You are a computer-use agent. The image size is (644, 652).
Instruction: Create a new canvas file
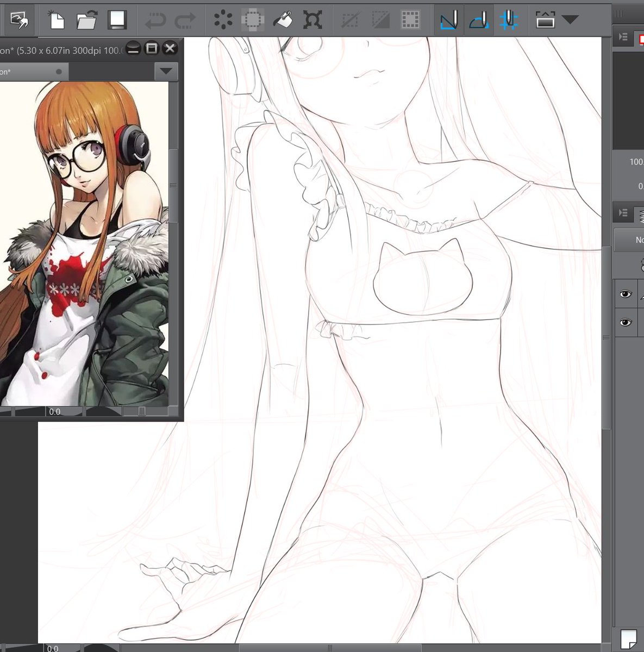coord(56,20)
